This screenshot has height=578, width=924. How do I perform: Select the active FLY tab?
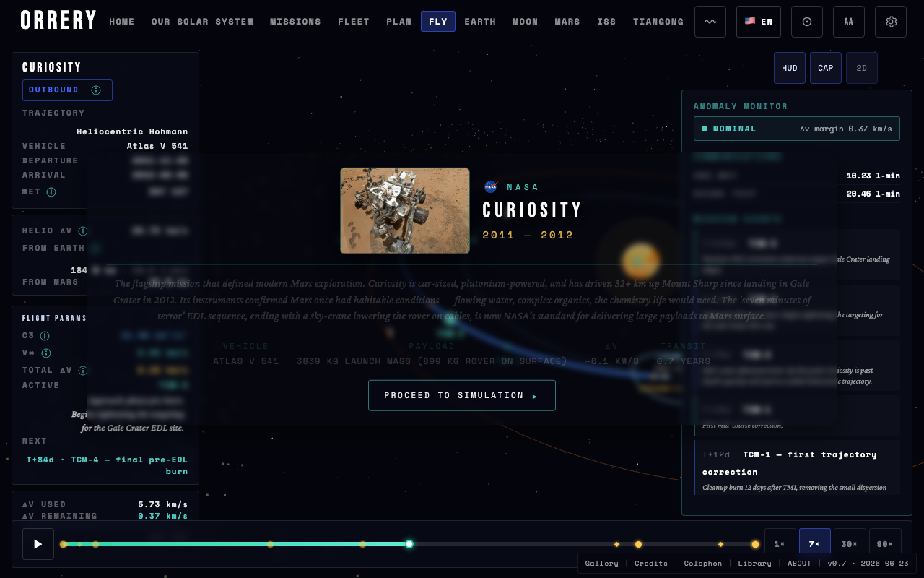click(438, 22)
